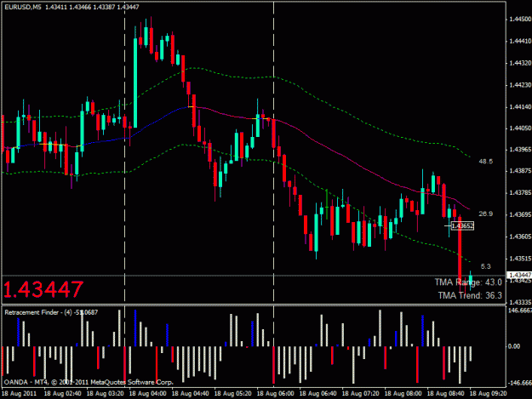
Task: Click the 18 Aug 08:40 time label
Action: [x=445, y=393]
